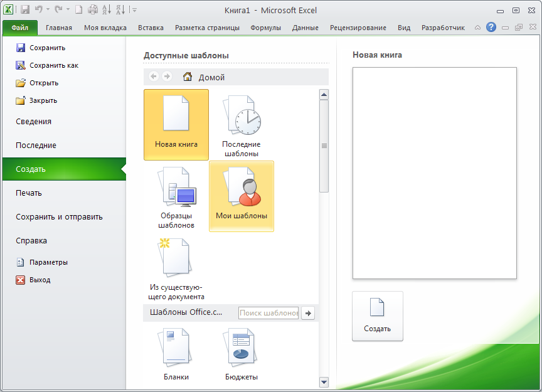Open Последние шаблоны templates

(x=242, y=126)
